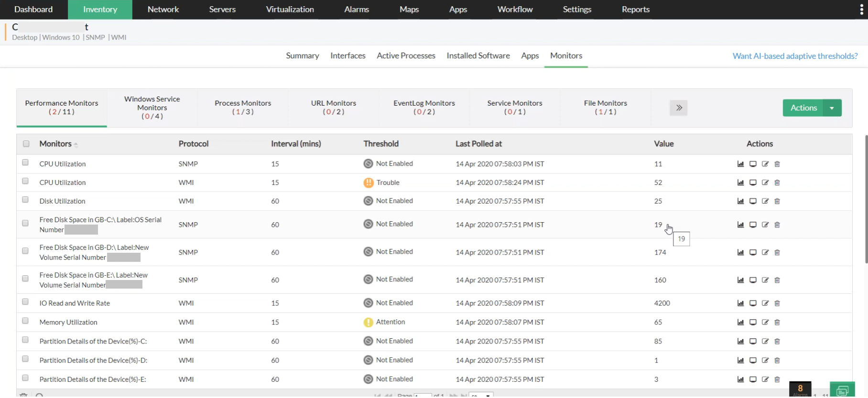Show more monitor tabs with double chevron
Image resolution: width=868 pixels, height=398 pixels.
coord(679,108)
